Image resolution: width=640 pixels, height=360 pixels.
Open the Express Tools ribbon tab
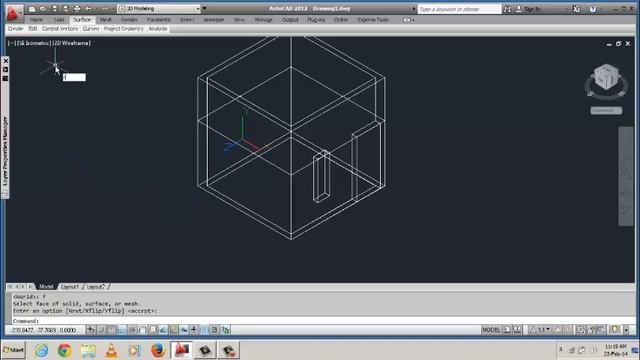373,20
